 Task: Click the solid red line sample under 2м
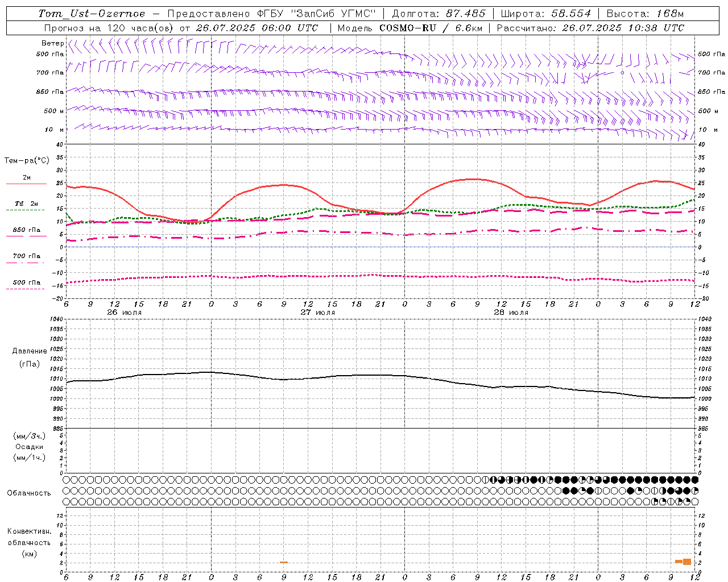pyautogui.click(x=26, y=184)
